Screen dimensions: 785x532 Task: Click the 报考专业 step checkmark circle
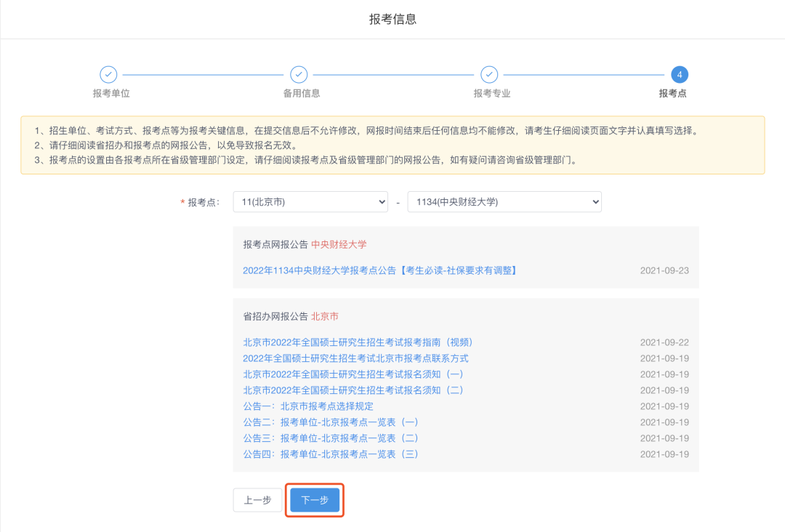tap(489, 75)
